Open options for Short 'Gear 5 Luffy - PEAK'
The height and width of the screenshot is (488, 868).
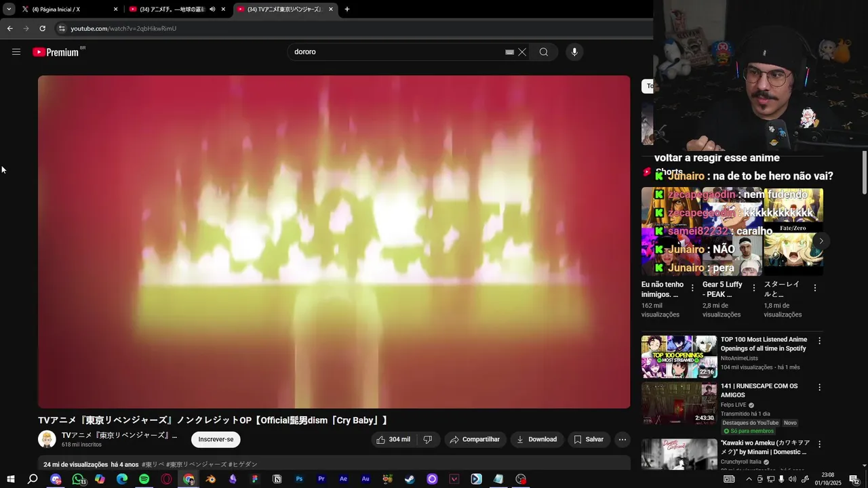[x=753, y=288]
